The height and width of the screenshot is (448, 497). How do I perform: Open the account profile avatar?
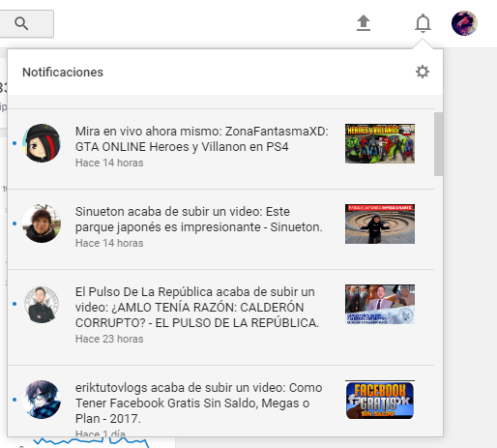pyautogui.click(x=464, y=23)
